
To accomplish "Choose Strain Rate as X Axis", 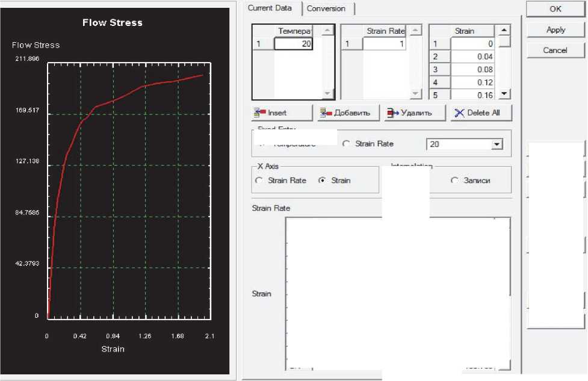I will pos(259,181).
